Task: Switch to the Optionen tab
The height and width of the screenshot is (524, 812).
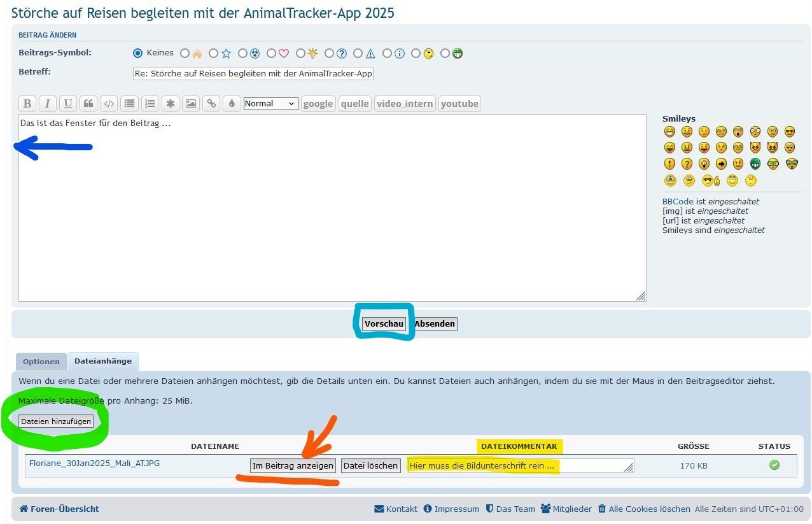Action: pos(41,362)
